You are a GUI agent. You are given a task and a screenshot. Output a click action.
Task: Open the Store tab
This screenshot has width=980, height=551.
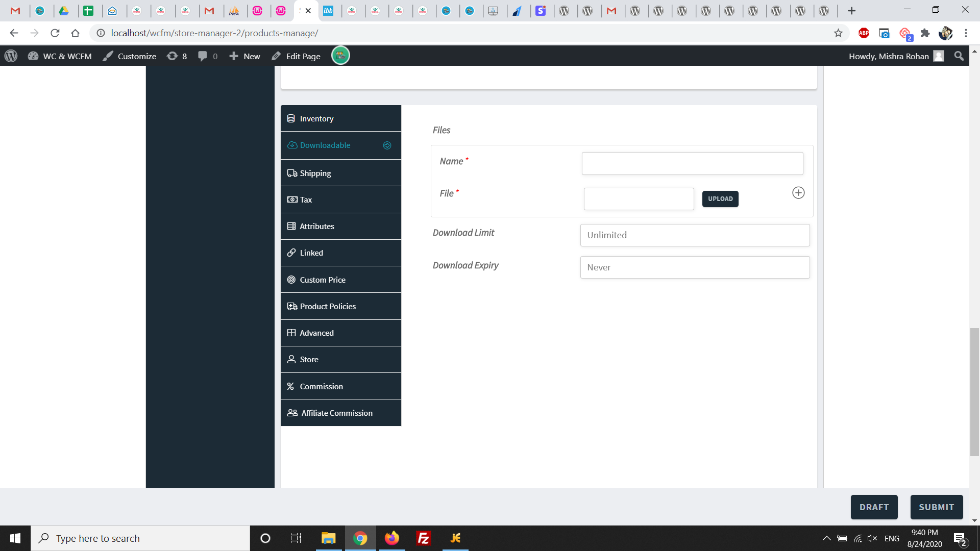341,359
